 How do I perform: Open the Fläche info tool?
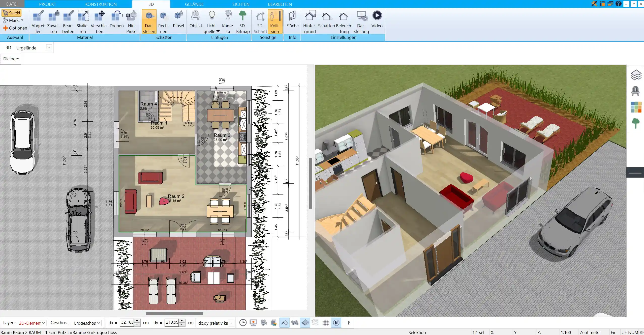click(292, 19)
